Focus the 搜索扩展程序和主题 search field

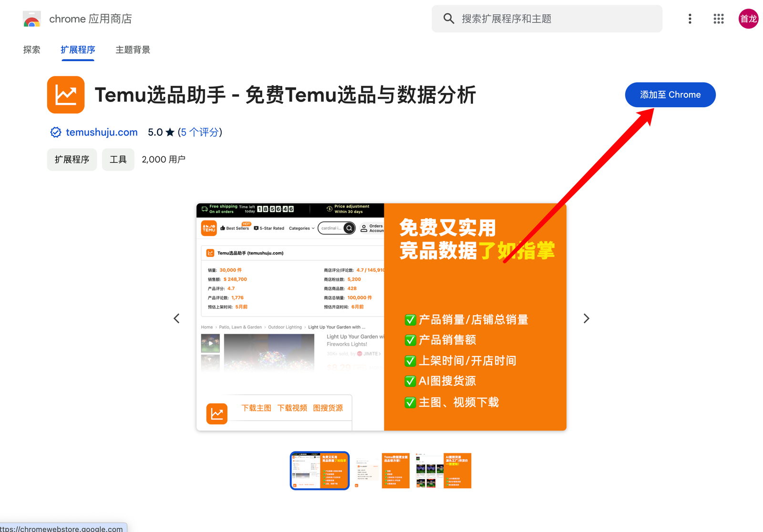coord(547,19)
